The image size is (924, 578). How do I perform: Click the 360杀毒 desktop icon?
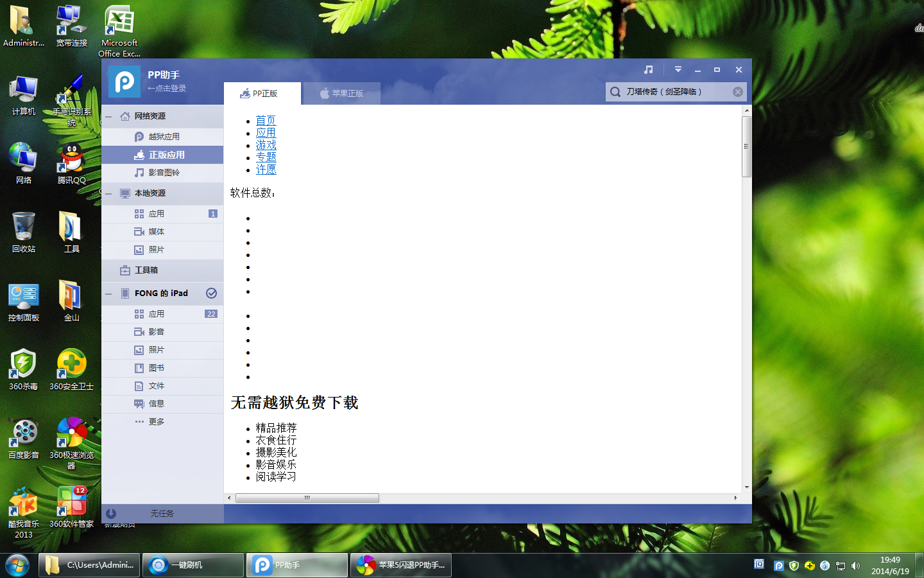point(24,370)
